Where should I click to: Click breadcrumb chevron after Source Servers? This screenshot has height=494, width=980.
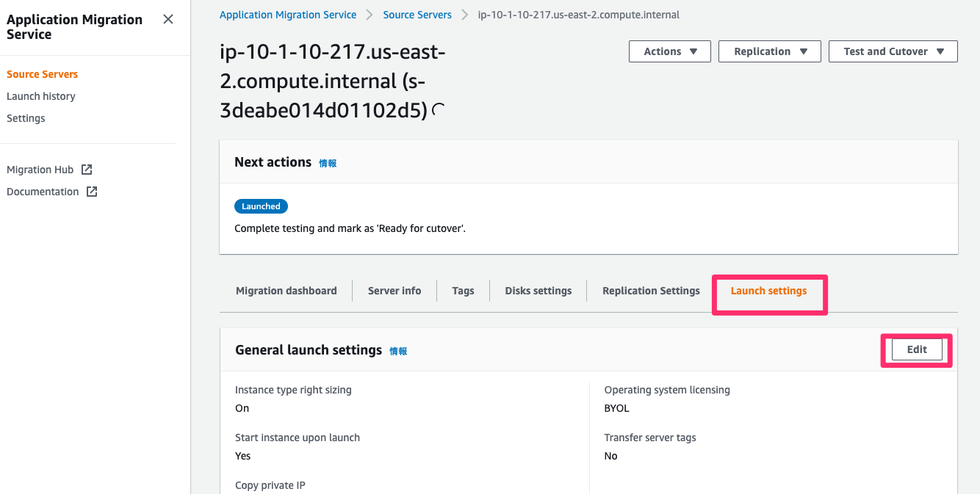(464, 15)
